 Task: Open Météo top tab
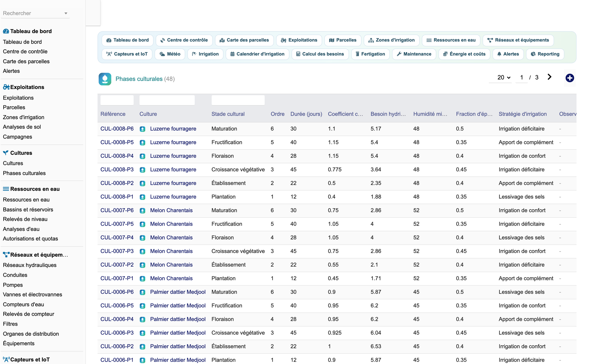pyautogui.click(x=170, y=54)
